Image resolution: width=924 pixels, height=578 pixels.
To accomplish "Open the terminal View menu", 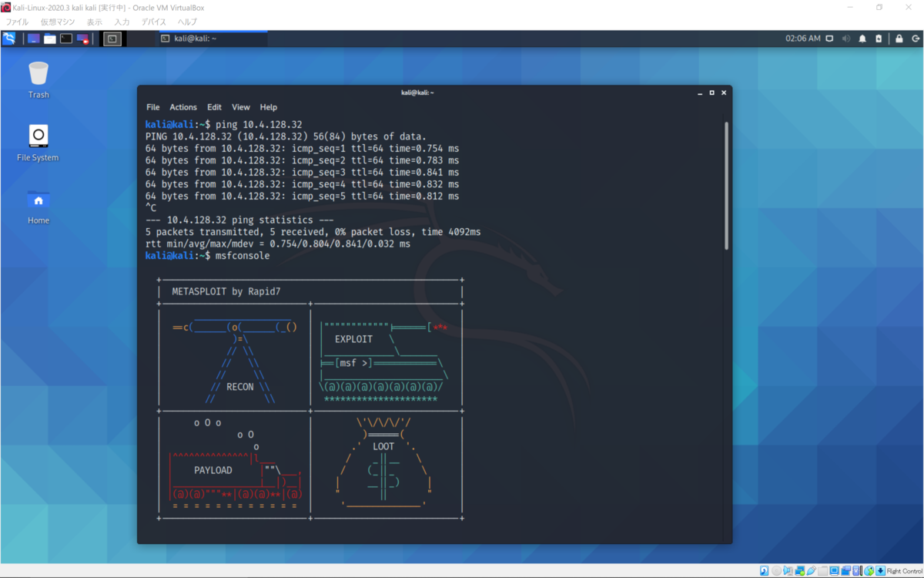I will tap(241, 107).
